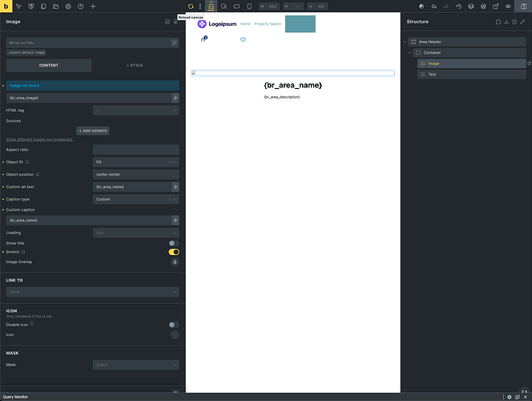Open the Loading dropdown
532x401 pixels.
pyautogui.click(x=136, y=233)
